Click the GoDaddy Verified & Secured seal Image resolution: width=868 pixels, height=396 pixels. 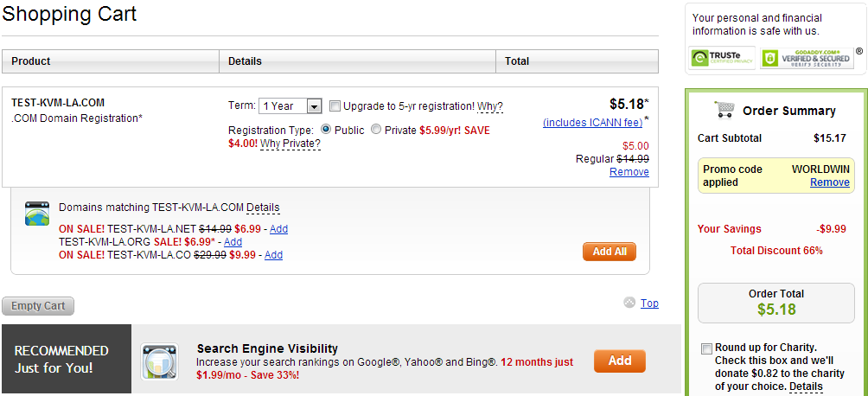coord(807,58)
